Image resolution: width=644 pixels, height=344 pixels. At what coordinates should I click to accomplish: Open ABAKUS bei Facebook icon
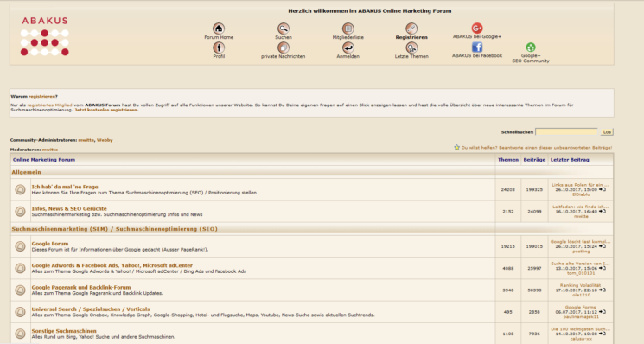477,48
